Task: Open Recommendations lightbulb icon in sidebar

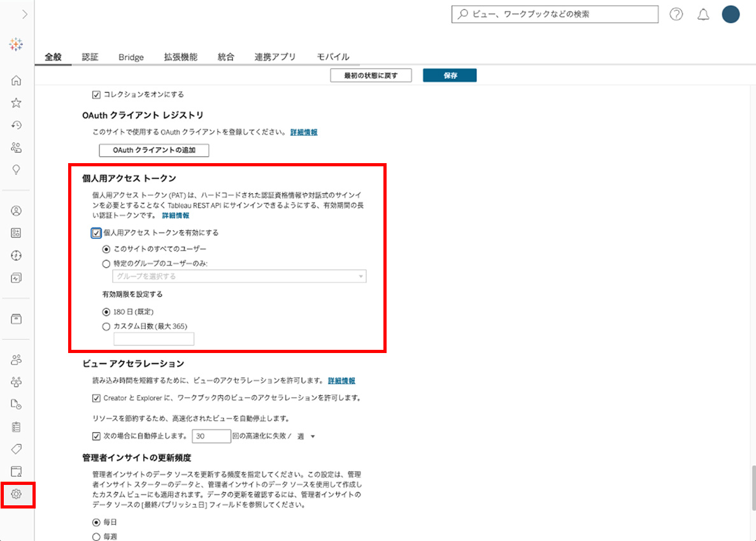Action: point(17,170)
